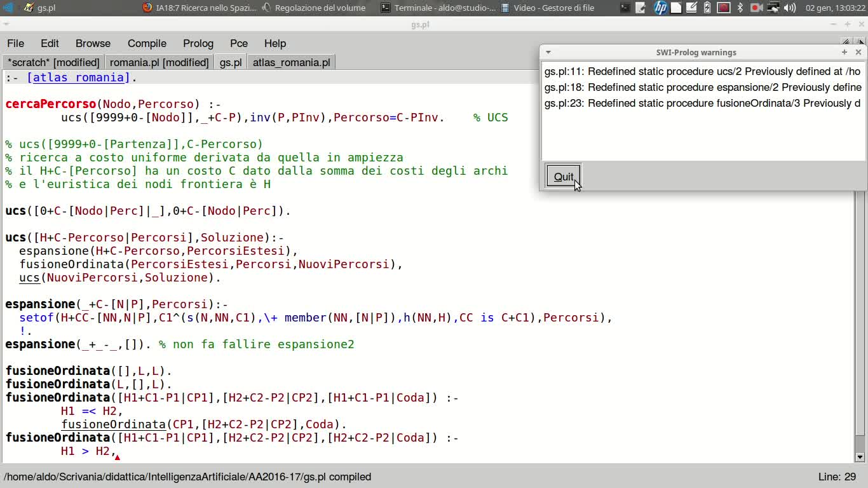Click editor scrollbar down arrow
This screenshot has height=488, width=868.
[860, 456]
